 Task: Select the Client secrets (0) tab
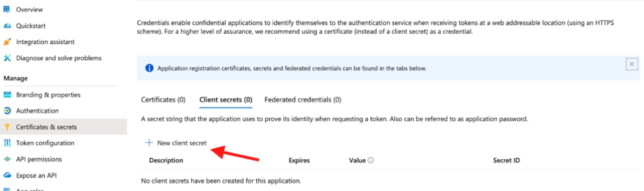[x=226, y=100]
